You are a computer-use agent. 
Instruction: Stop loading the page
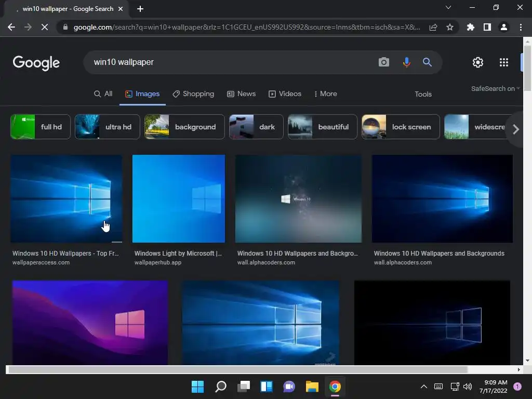45,27
